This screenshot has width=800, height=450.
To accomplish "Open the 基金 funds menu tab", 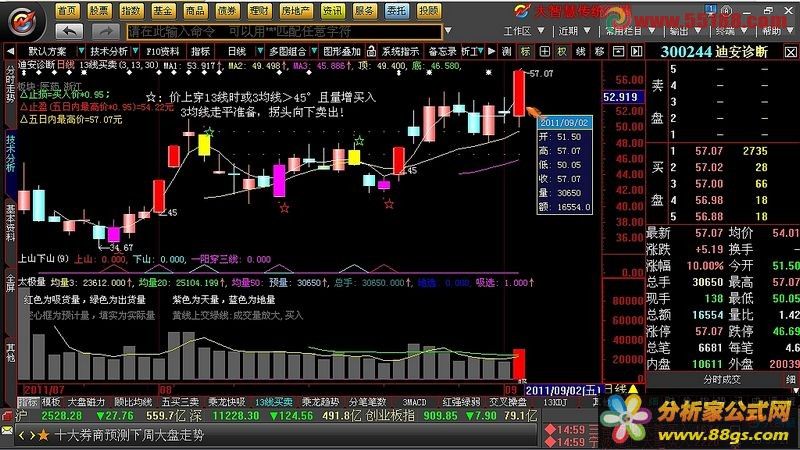I will pyautogui.click(x=163, y=10).
